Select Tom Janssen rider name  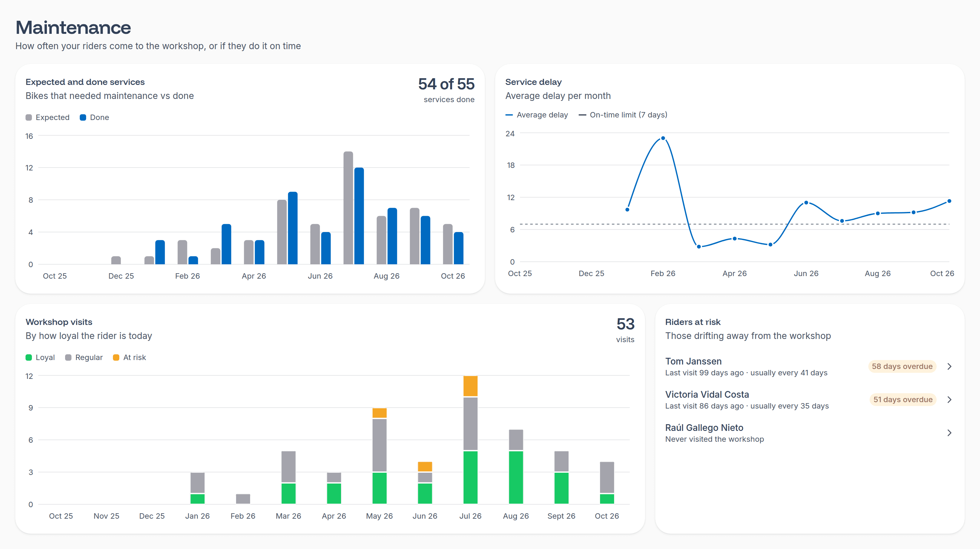pos(693,361)
